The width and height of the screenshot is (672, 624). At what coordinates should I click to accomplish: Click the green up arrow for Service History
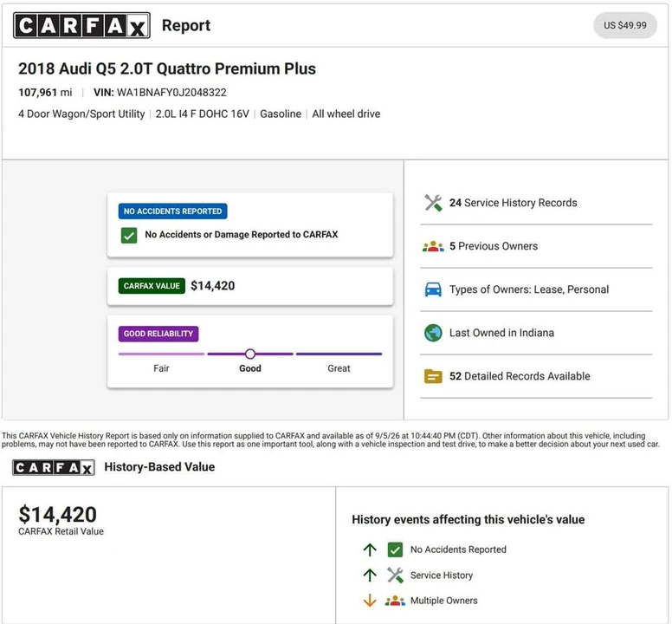coord(370,575)
